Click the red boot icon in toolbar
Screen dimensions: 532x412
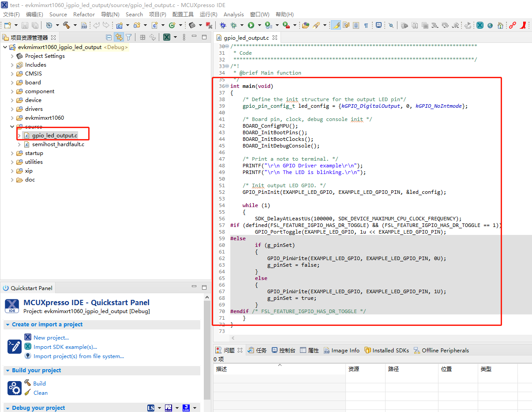(x=523, y=26)
